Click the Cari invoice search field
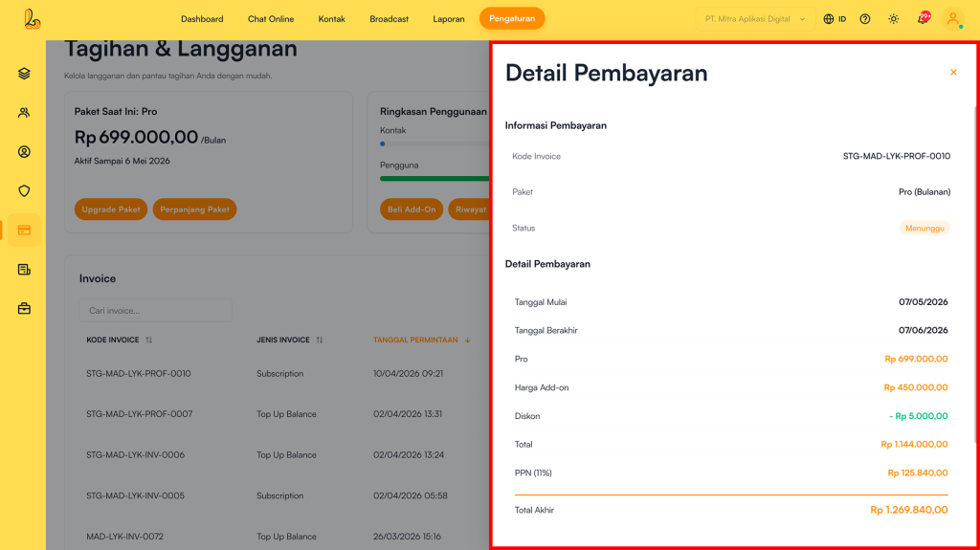 click(155, 311)
